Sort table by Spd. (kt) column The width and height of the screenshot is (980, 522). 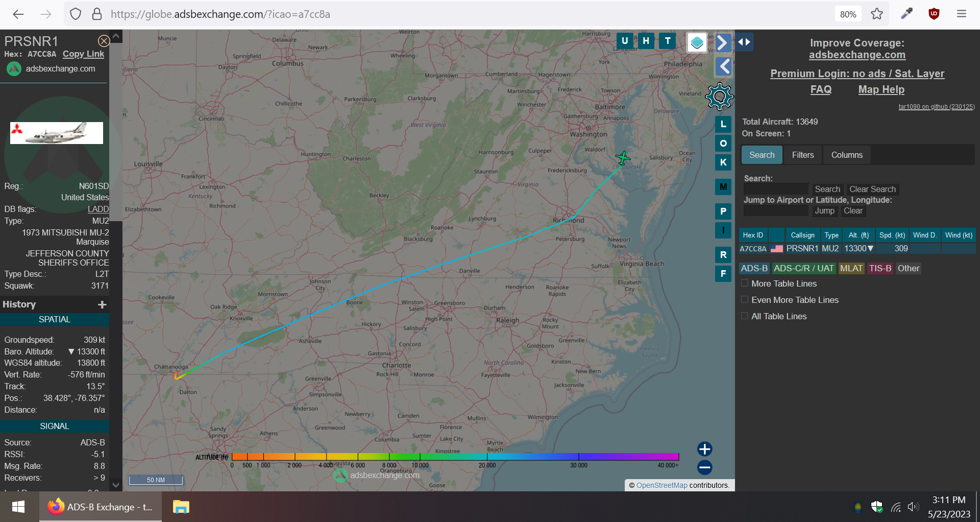click(x=892, y=235)
